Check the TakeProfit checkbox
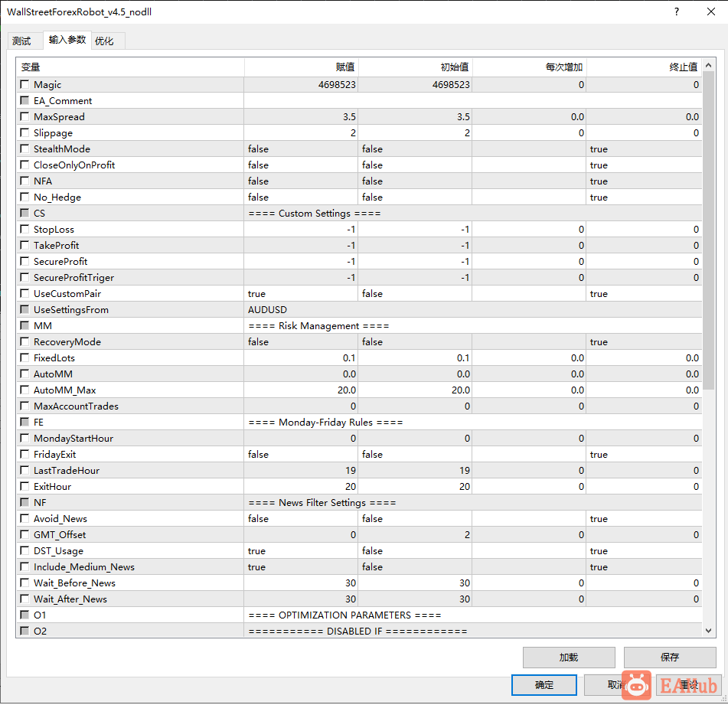 (24, 246)
